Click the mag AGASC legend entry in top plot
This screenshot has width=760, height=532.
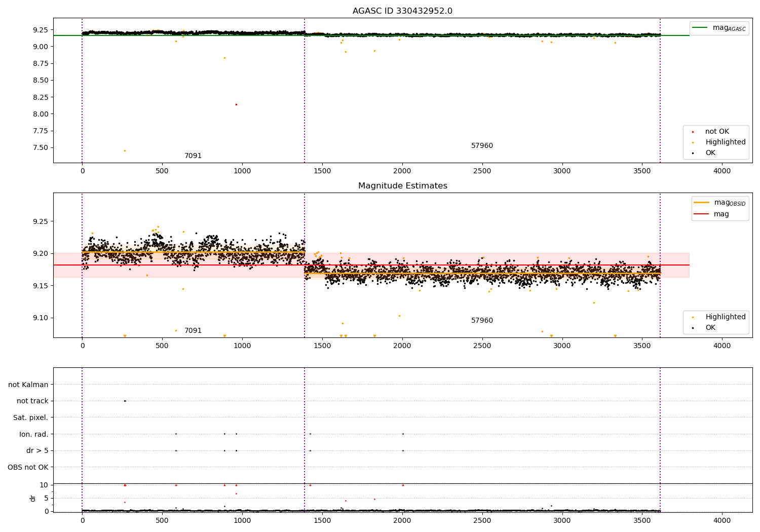pyautogui.click(x=718, y=28)
